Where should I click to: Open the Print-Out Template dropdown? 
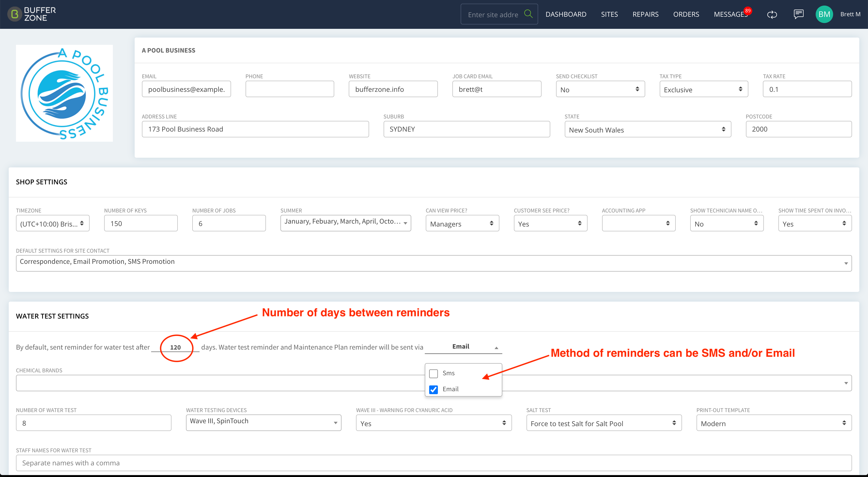774,423
